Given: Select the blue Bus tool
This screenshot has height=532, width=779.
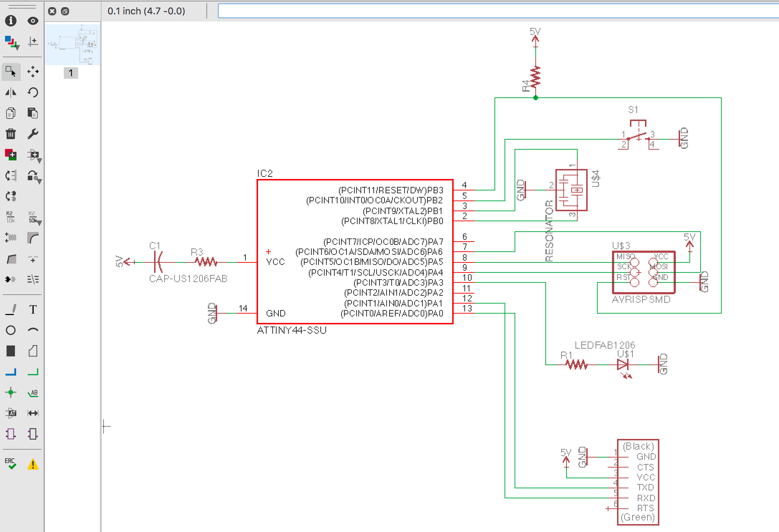Looking at the screenshot, I should pyautogui.click(x=11, y=372).
